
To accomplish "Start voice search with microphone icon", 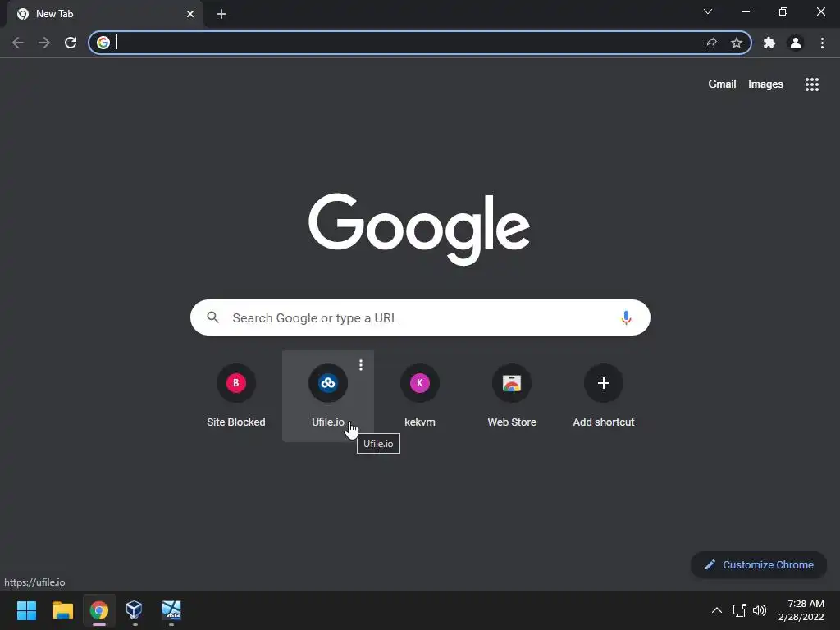I will 626,317.
